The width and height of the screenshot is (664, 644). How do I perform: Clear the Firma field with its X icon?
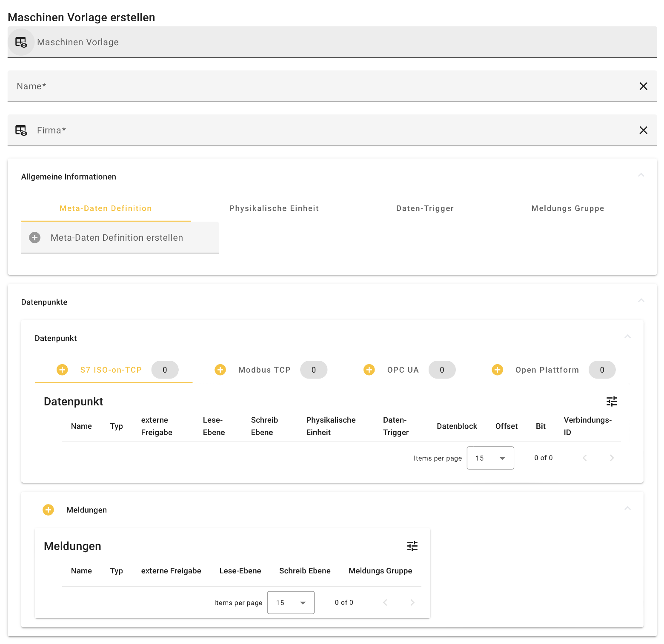click(x=643, y=130)
